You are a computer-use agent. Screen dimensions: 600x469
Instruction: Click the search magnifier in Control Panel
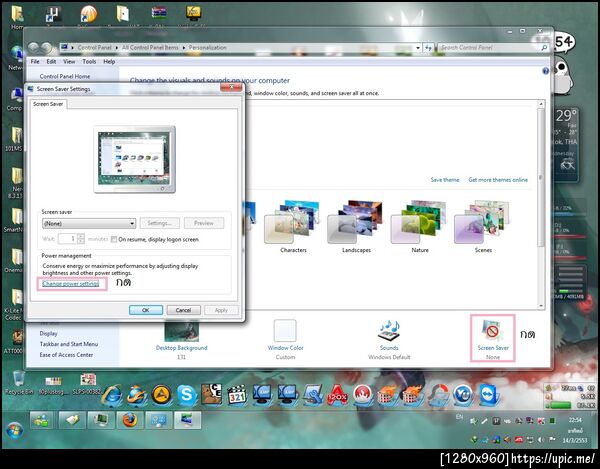pos(544,48)
